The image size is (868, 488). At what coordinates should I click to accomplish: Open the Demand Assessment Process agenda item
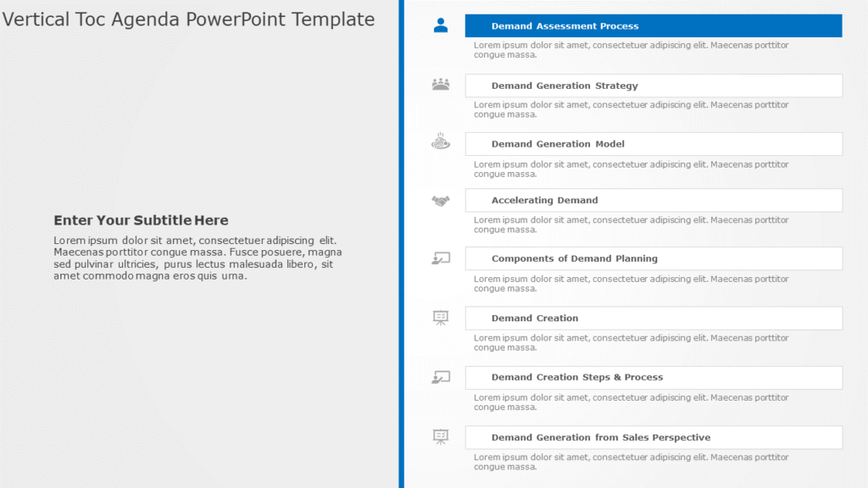[x=653, y=25]
